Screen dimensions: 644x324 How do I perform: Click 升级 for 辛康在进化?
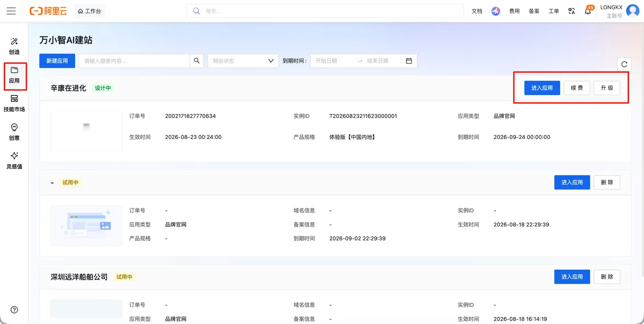607,88
